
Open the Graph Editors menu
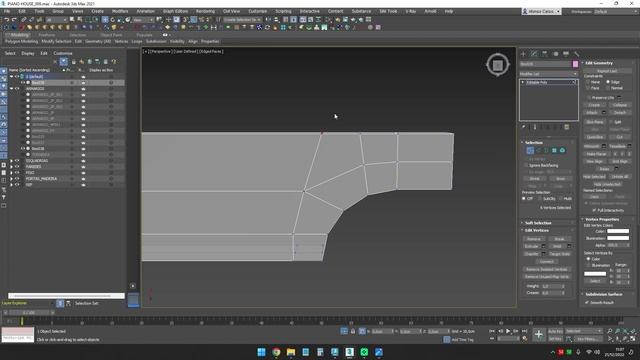175,11
